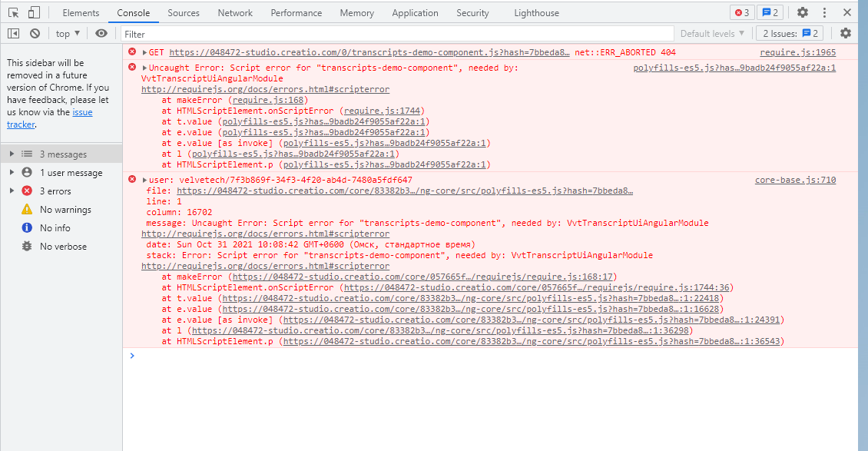This screenshot has width=868, height=451.
Task: Open require.js:168 in makeError line
Action: click(268, 100)
